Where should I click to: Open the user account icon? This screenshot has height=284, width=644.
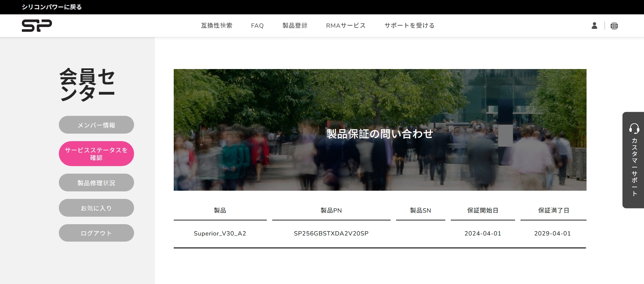click(594, 26)
